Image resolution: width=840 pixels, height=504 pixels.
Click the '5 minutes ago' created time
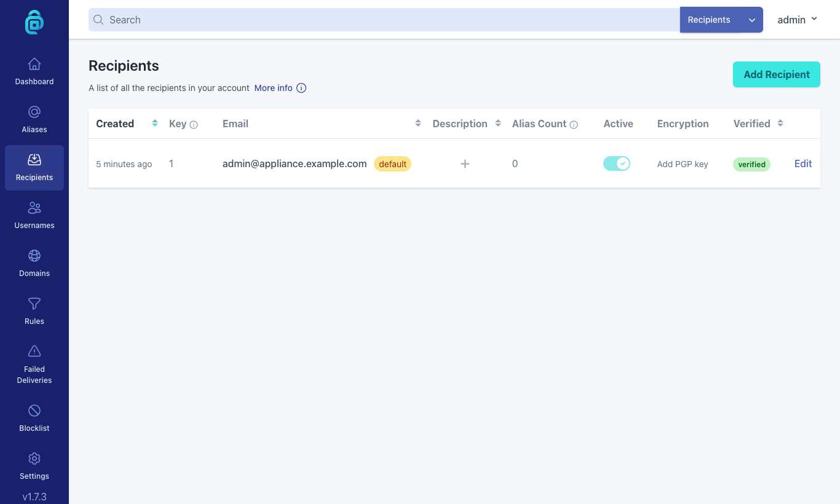pyautogui.click(x=124, y=164)
